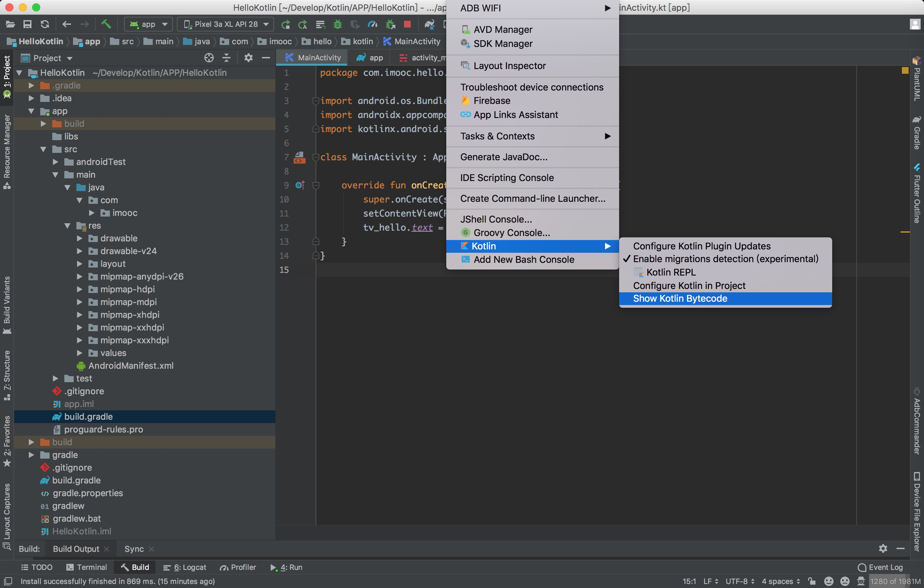Switch to the app editor tab
Viewport: 924px width, 588px height.
click(369, 58)
